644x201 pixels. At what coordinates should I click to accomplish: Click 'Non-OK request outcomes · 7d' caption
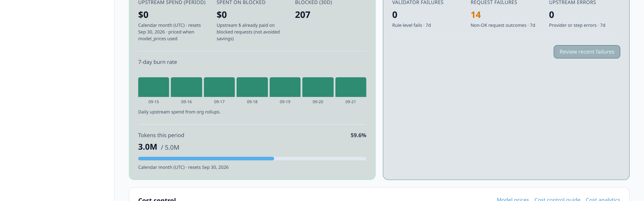click(503, 25)
